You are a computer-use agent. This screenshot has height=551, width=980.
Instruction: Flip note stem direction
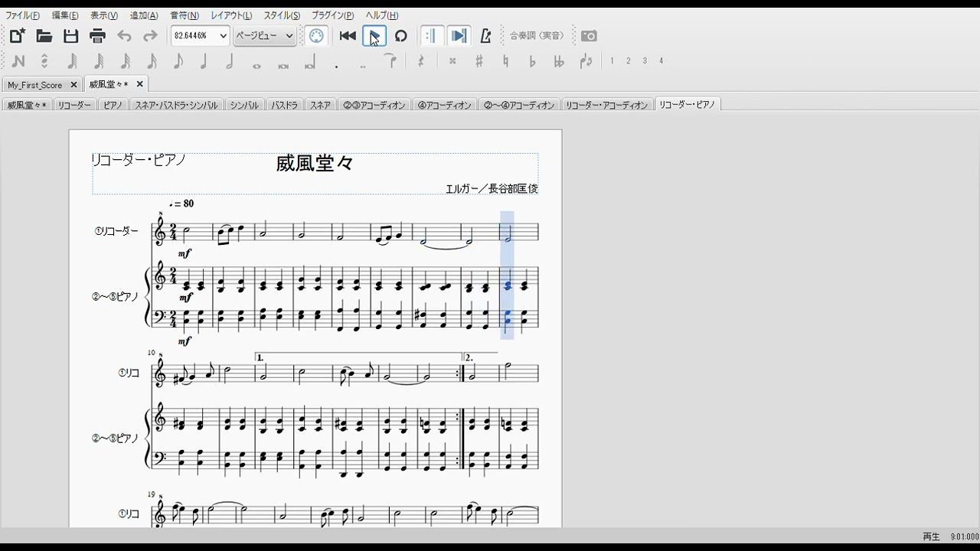pos(586,61)
